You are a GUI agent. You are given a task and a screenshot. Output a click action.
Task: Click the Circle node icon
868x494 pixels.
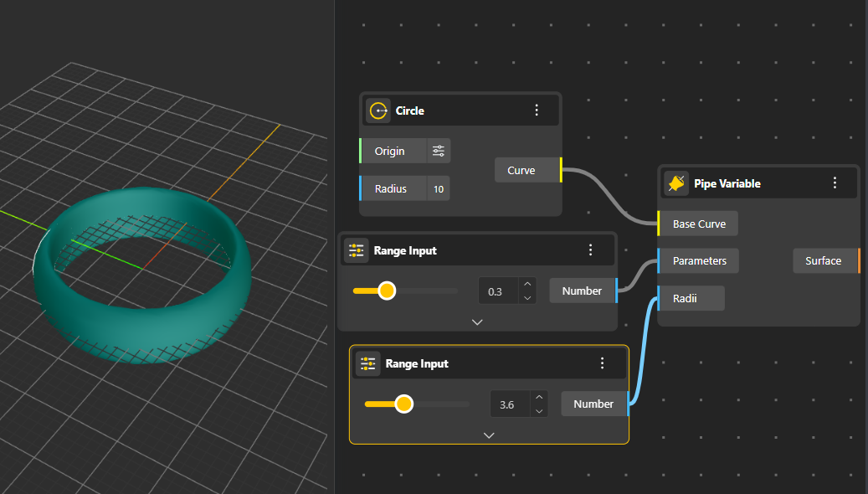coord(378,111)
